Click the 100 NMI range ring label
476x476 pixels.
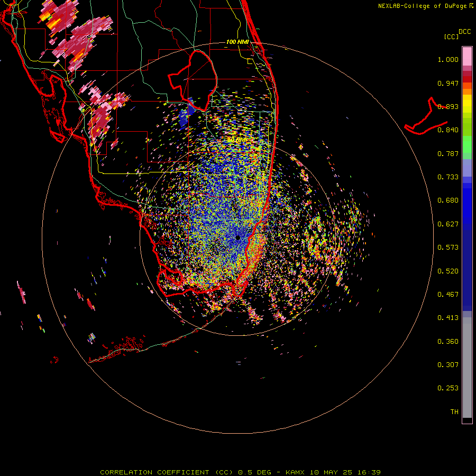237,42
